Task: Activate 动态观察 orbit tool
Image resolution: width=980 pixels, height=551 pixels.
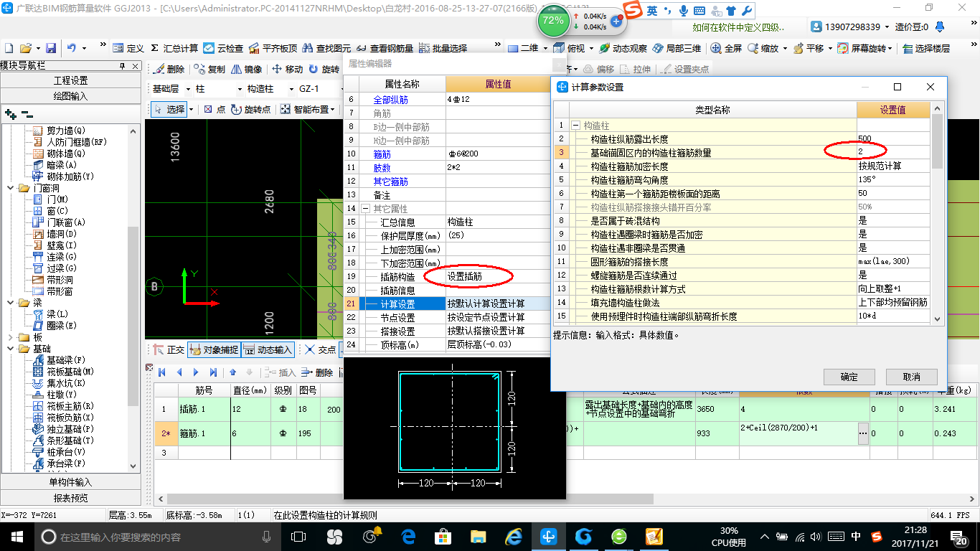Action: click(623, 48)
